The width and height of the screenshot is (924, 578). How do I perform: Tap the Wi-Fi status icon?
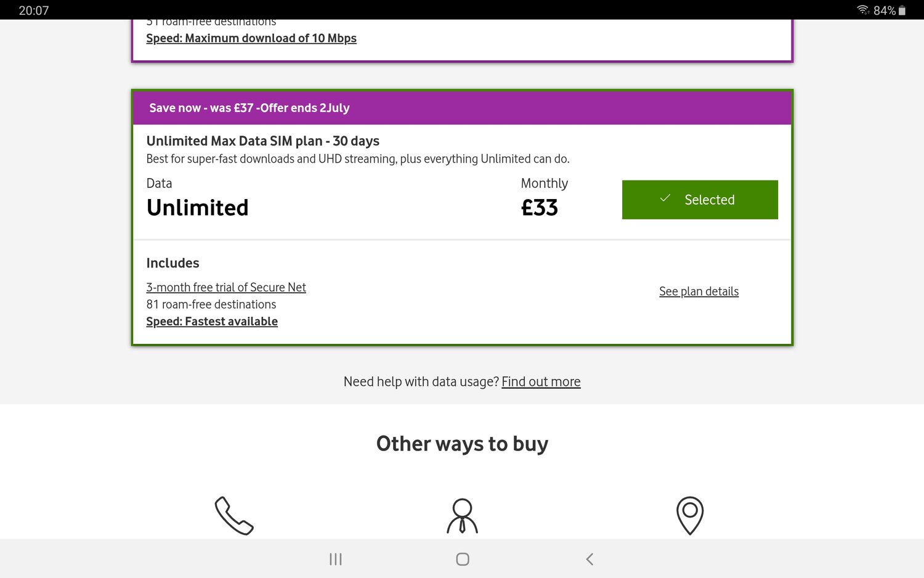pos(863,10)
